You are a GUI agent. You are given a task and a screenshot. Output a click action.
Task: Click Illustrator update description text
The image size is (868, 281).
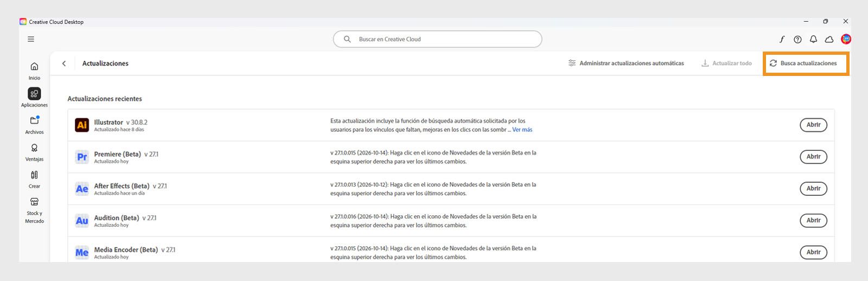[x=431, y=125]
